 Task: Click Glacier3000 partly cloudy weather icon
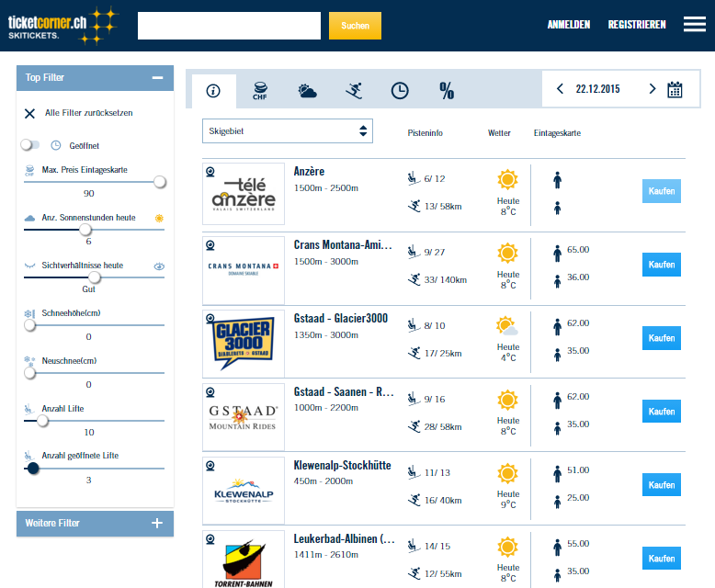pos(507,326)
